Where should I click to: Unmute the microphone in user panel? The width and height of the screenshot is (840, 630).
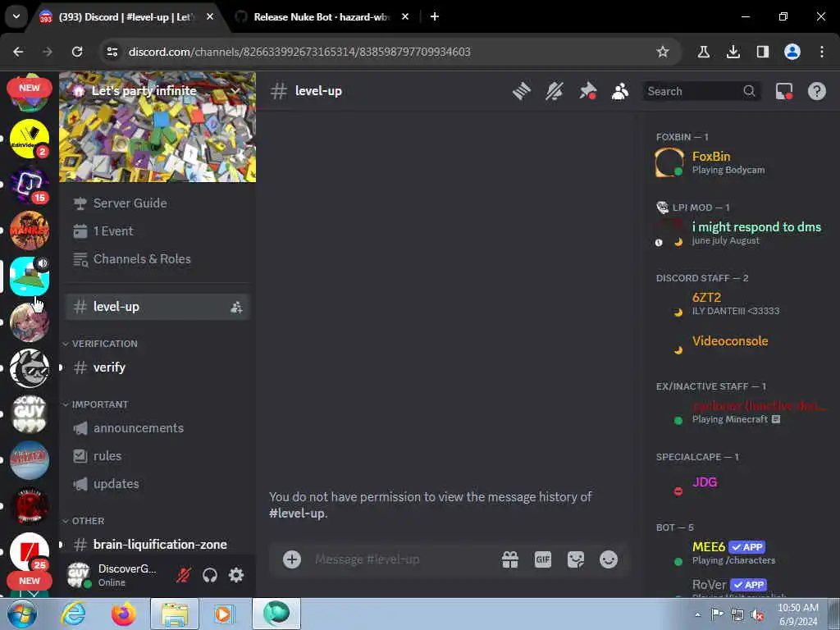[x=184, y=575]
